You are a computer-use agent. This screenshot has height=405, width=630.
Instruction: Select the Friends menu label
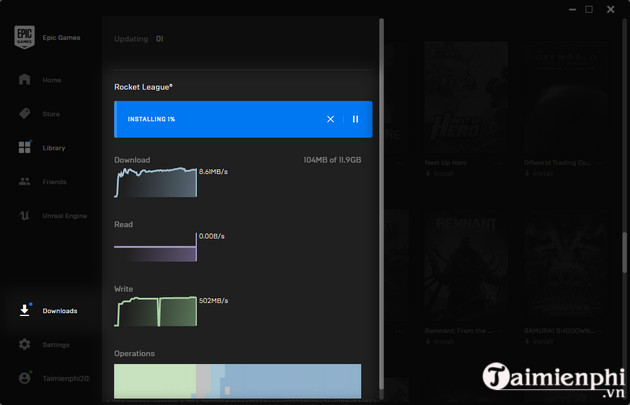click(x=55, y=182)
